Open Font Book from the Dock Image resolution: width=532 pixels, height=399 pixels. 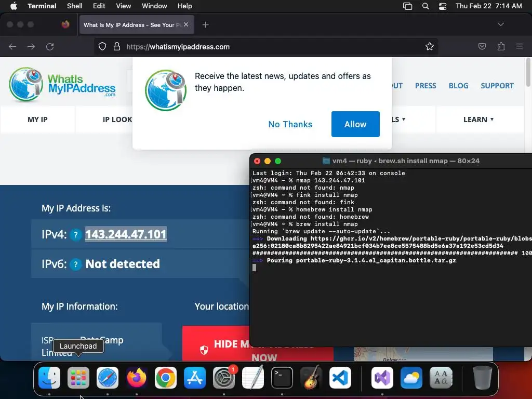tap(441, 378)
